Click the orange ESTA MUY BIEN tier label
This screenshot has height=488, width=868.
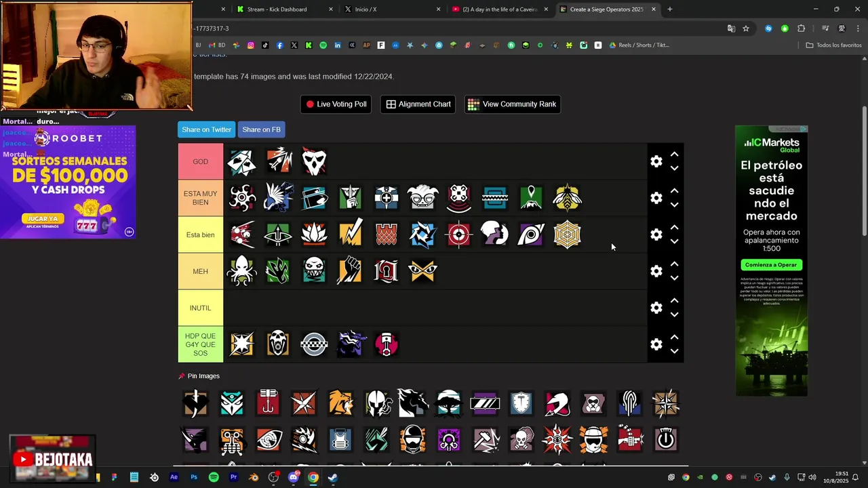click(201, 198)
